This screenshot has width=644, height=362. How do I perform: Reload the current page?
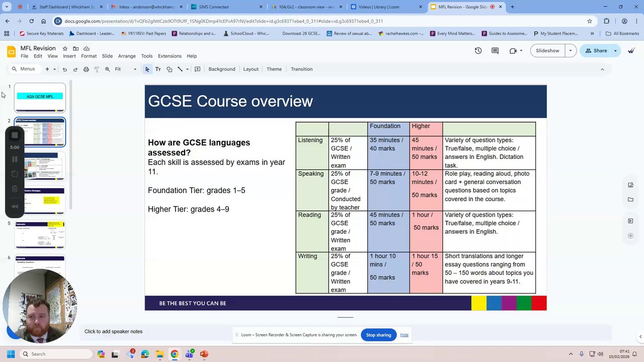click(x=31, y=21)
